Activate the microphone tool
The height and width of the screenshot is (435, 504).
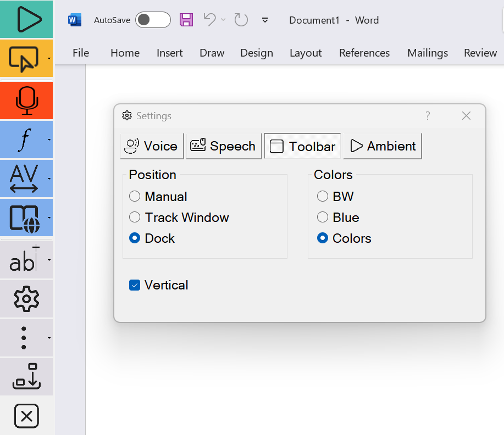(x=26, y=100)
